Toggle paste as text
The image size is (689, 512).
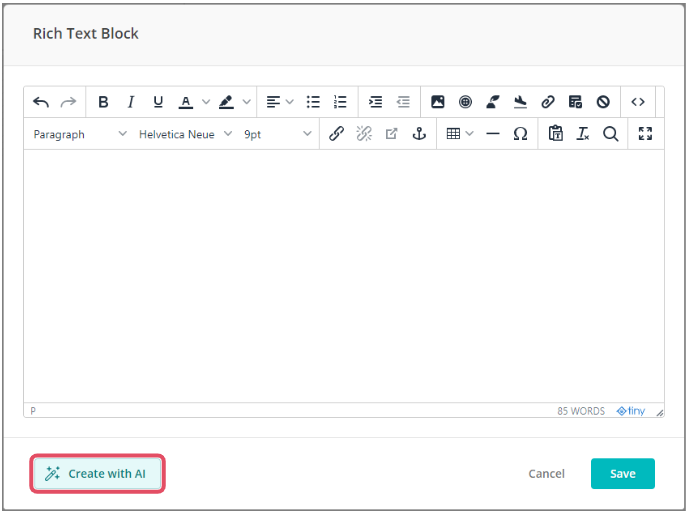point(555,134)
